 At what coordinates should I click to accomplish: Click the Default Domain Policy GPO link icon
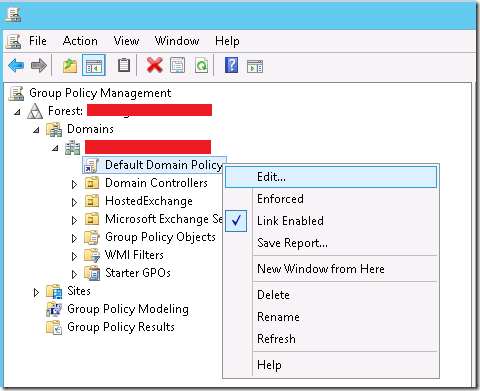(x=91, y=165)
